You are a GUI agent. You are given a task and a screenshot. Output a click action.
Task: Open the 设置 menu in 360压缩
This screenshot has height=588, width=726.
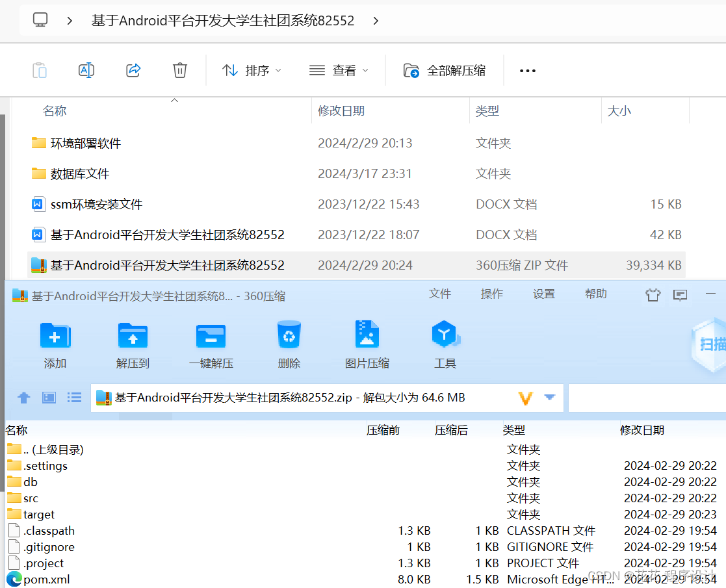click(x=543, y=294)
